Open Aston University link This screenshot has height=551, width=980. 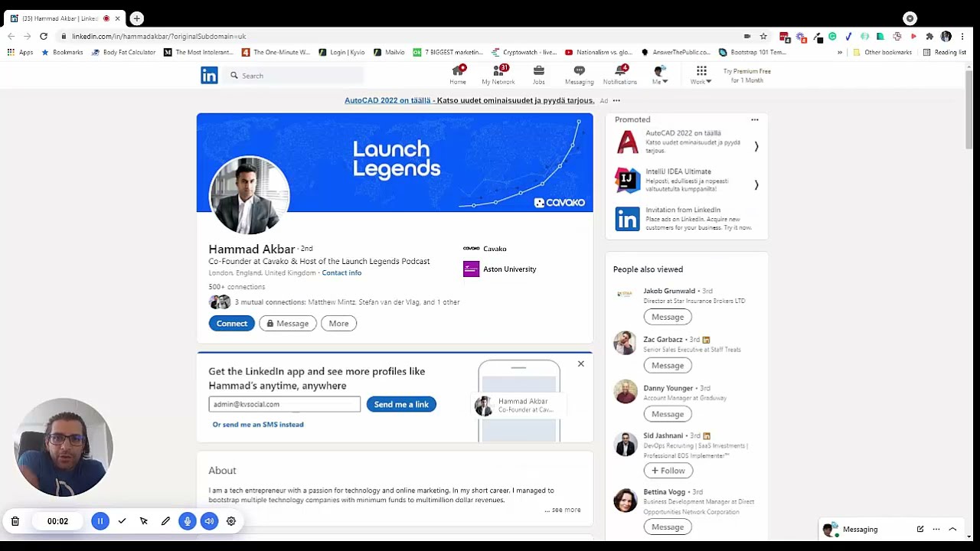(500, 269)
